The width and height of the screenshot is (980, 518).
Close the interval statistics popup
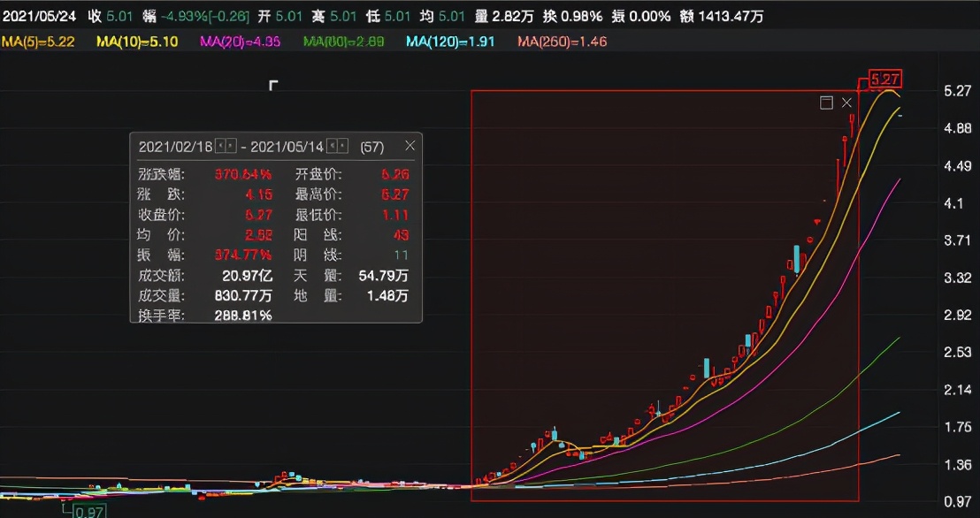point(410,146)
